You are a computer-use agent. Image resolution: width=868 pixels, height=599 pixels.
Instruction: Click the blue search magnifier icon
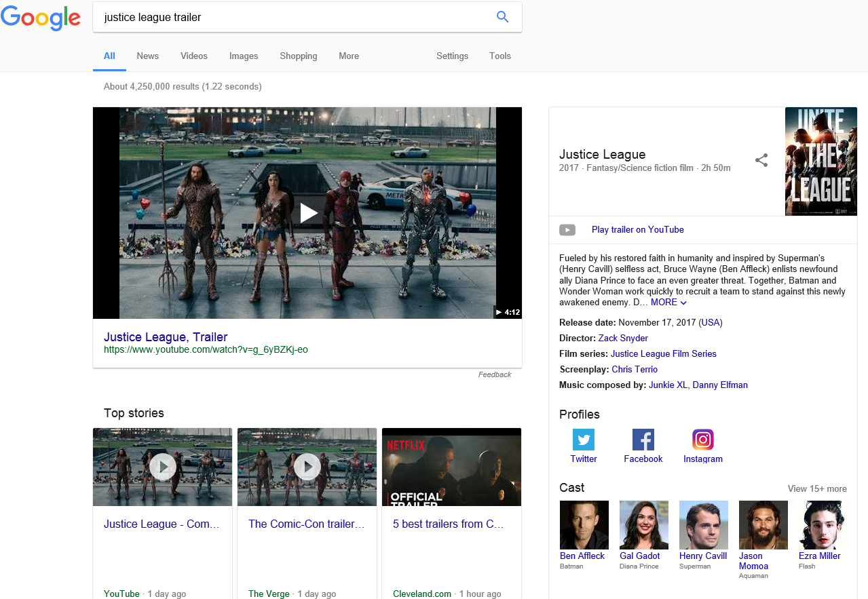[502, 17]
